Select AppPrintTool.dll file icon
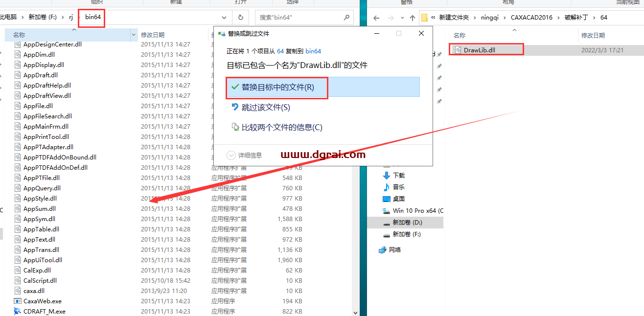This screenshot has height=316, width=644. 18,136
